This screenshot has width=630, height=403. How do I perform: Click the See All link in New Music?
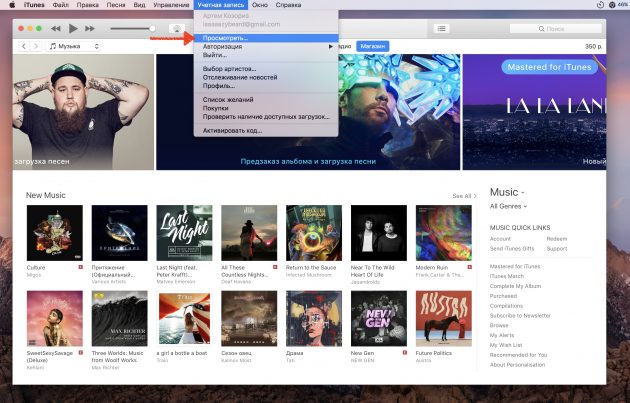point(462,196)
